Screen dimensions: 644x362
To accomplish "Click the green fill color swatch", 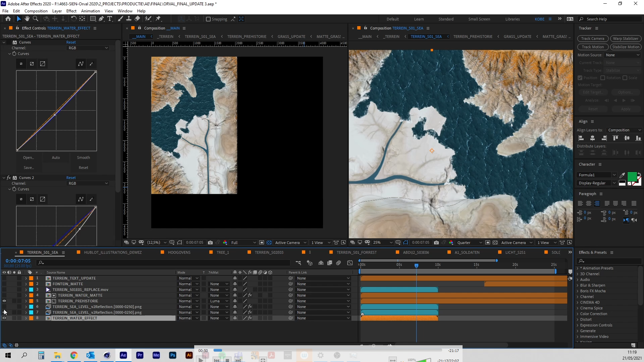I will click(x=632, y=176).
